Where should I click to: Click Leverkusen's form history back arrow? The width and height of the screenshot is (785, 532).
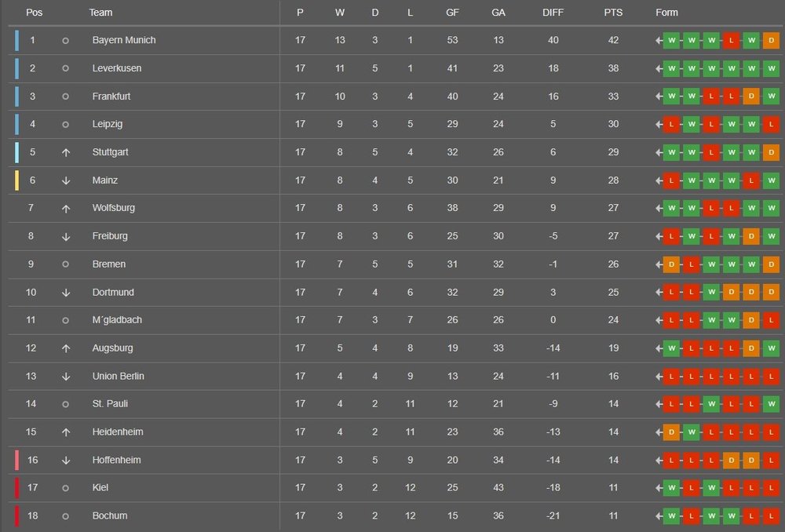(659, 68)
